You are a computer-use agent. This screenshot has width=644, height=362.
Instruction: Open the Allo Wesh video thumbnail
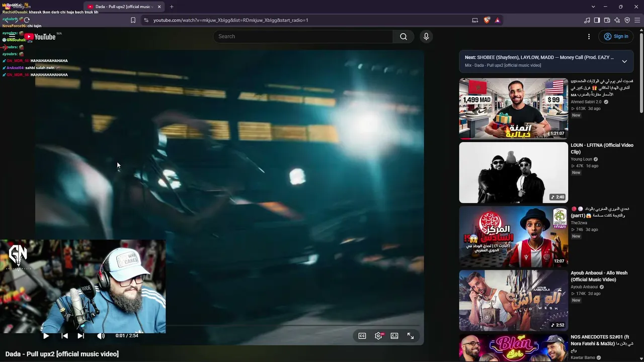click(x=513, y=300)
